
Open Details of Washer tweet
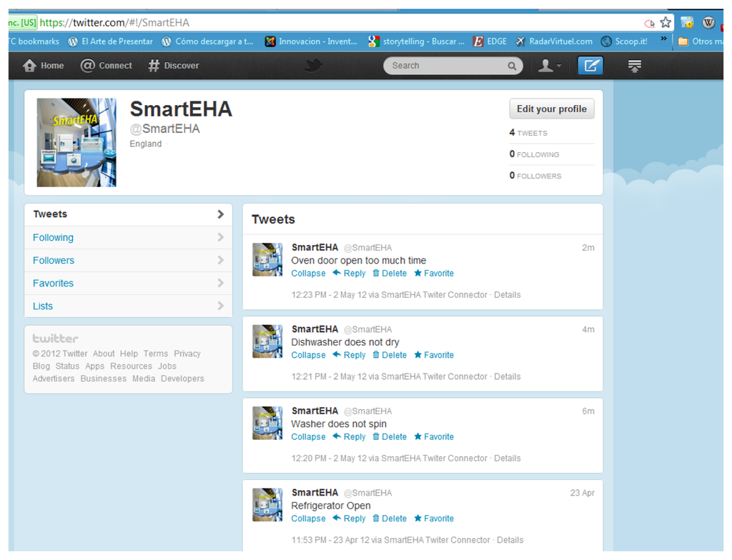(x=508, y=459)
